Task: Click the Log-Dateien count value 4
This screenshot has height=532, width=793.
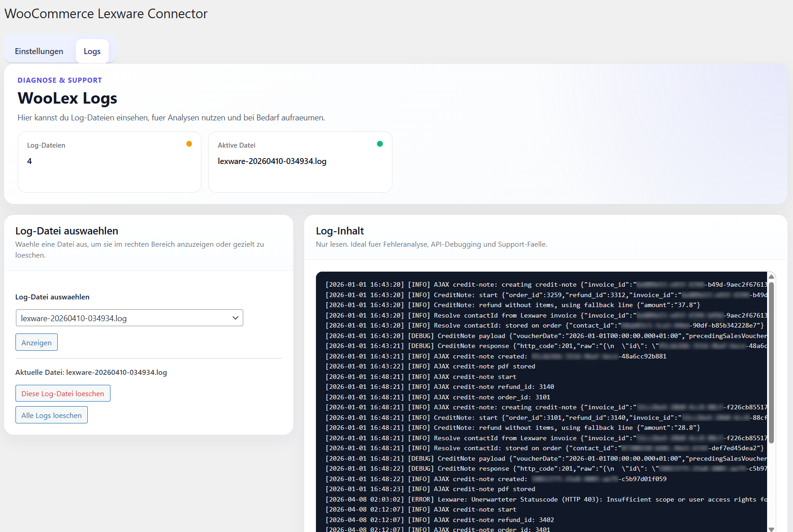Action: pos(30,161)
